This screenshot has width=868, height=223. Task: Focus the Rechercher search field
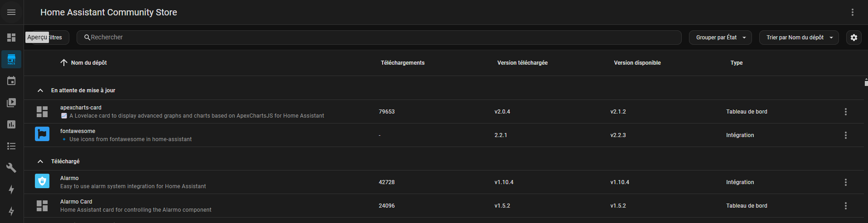pos(379,38)
